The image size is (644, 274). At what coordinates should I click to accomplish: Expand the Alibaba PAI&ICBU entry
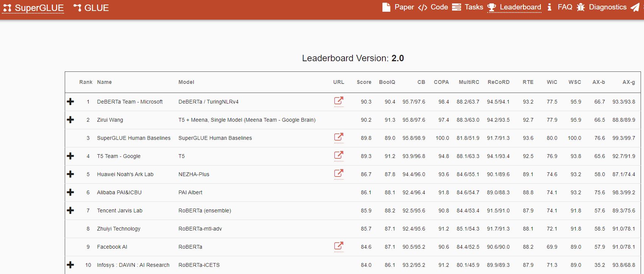70,192
